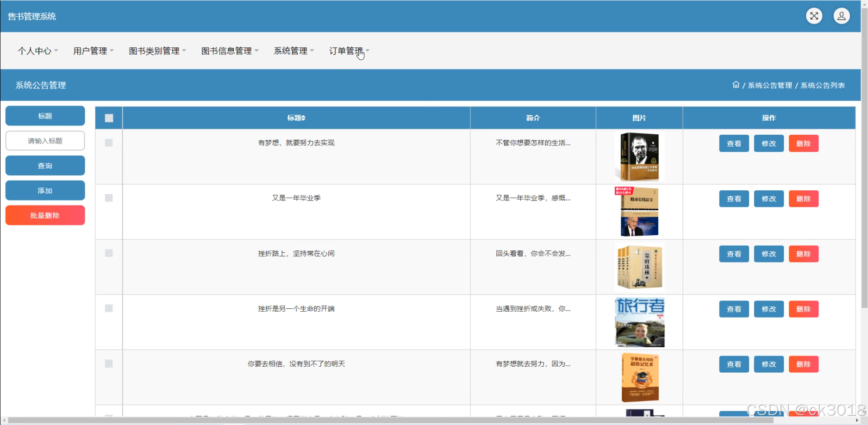
Task: Sort table by the 标题 column arrows
Action: [x=303, y=118]
